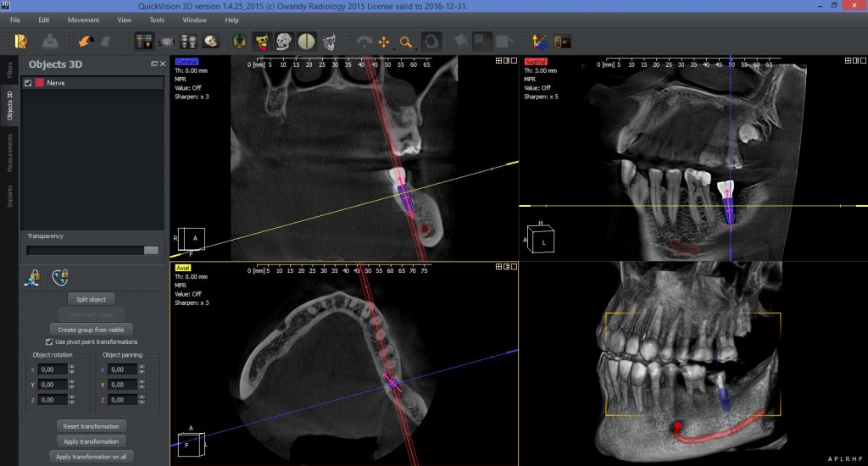Toggle the Nerve object visibility checkbox

28,83
